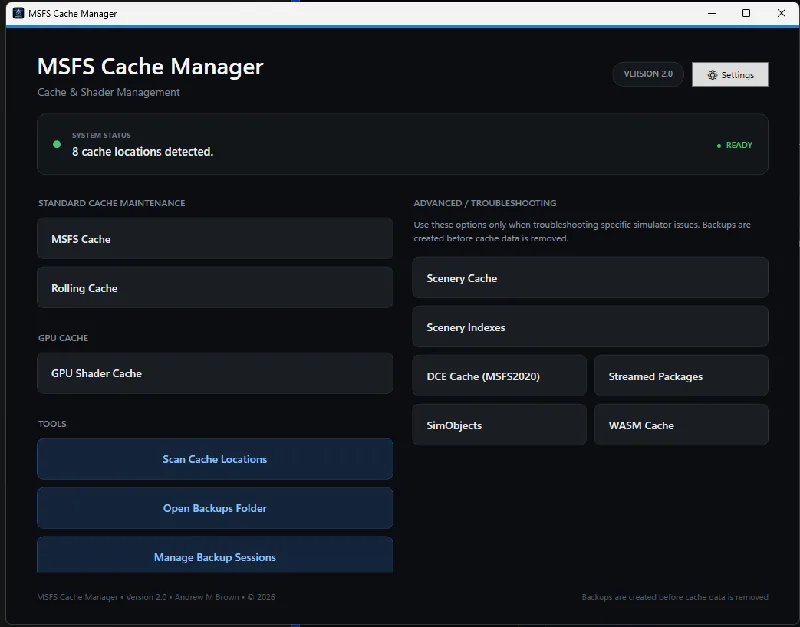Open Manage Backup Sessions

pyautogui.click(x=215, y=555)
